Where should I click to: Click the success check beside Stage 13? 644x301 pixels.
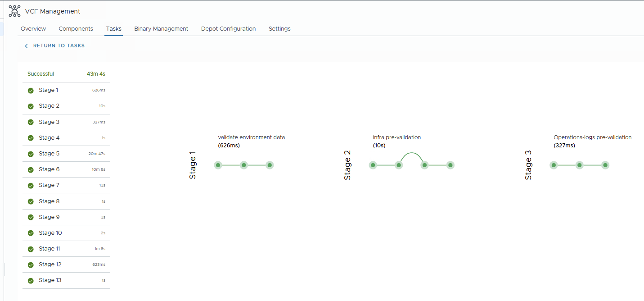point(30,280)
